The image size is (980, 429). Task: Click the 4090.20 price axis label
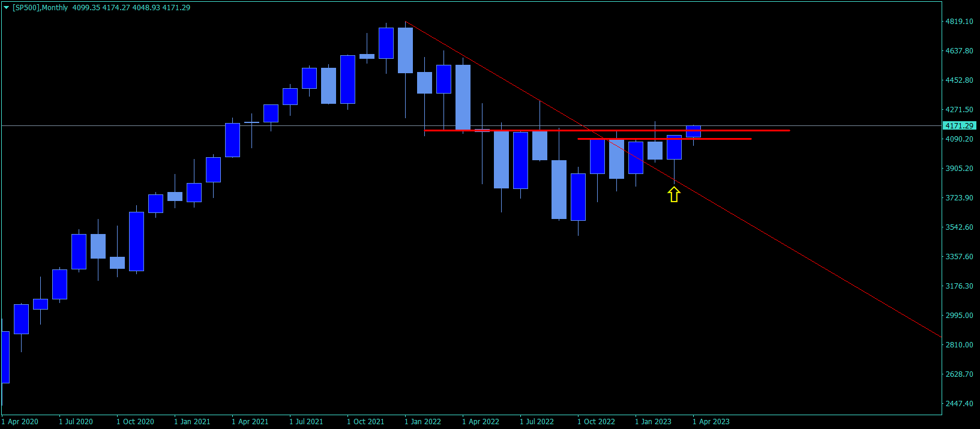coord(960,139)
